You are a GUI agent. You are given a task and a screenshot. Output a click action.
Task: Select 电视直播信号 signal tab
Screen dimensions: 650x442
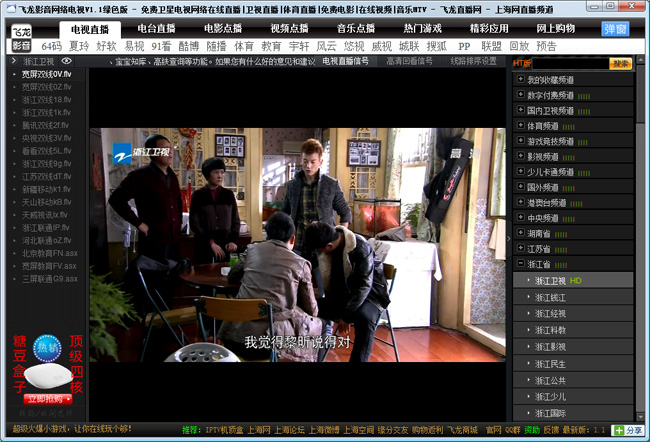[345, 61]
